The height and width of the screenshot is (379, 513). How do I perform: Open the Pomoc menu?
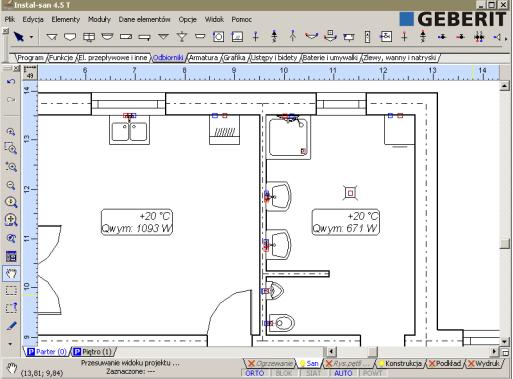coord(241,19)
